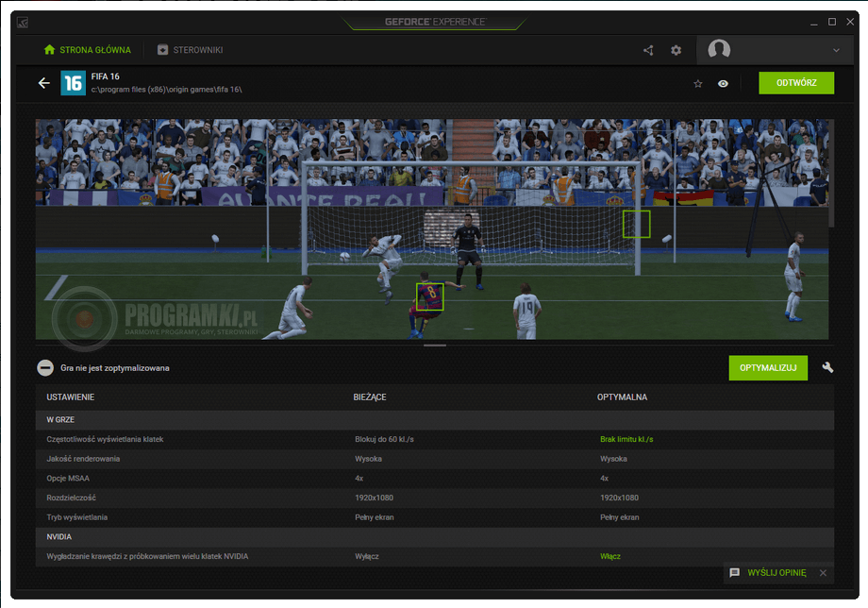Select the Wygładzanie krawędzi NVIDIA setting row

(435, 556)
